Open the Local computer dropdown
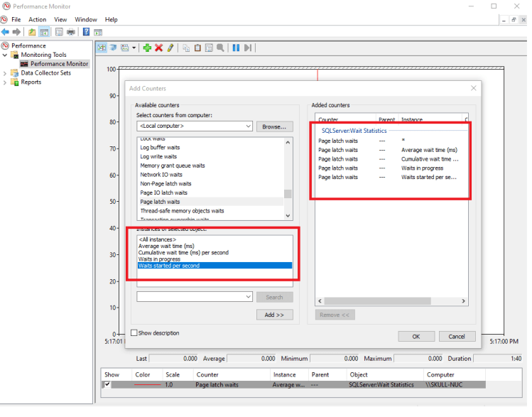This screenshot has width=532, height=417. click(248, 126)
